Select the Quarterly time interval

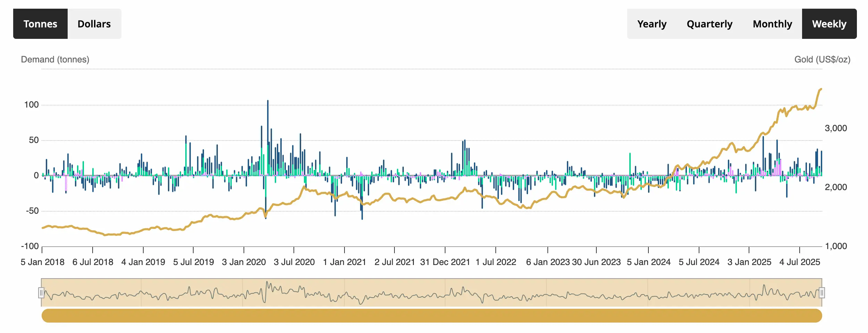(709, 24)
